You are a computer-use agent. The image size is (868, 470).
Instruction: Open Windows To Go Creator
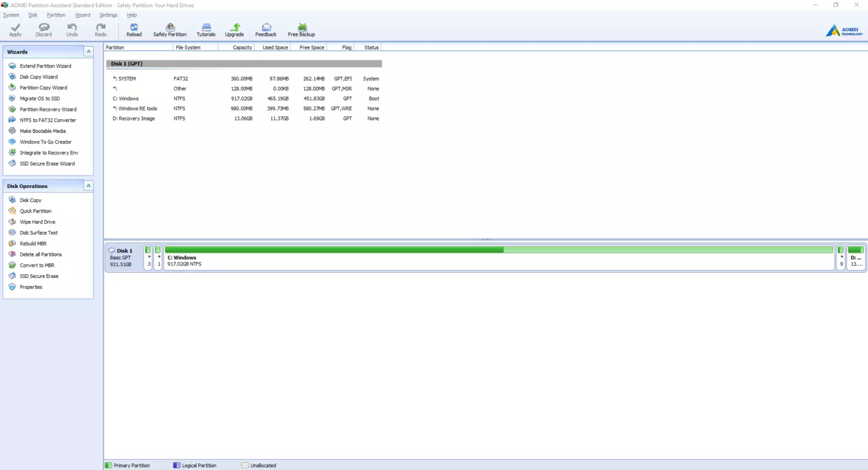46,142
